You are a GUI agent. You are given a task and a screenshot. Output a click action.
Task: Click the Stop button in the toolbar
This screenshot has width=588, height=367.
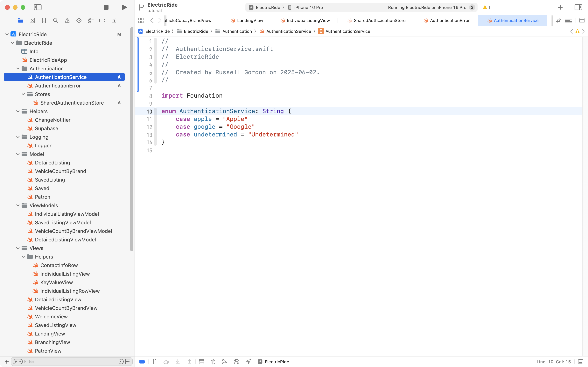tap(106, 7)
